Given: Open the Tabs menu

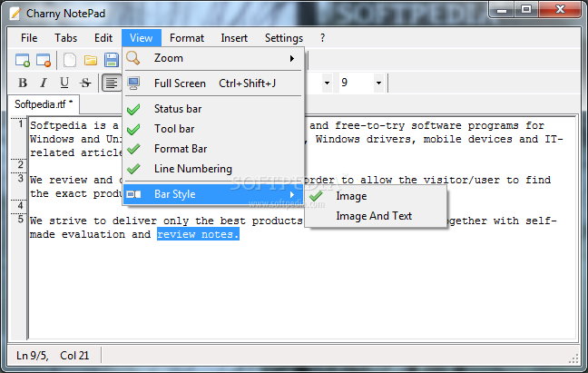Looking at the screenshot, I should tap(65, 38).
